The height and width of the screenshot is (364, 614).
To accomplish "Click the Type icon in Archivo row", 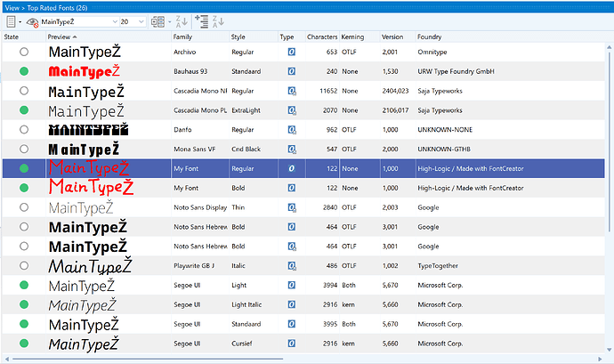I will tap(291, 52).
